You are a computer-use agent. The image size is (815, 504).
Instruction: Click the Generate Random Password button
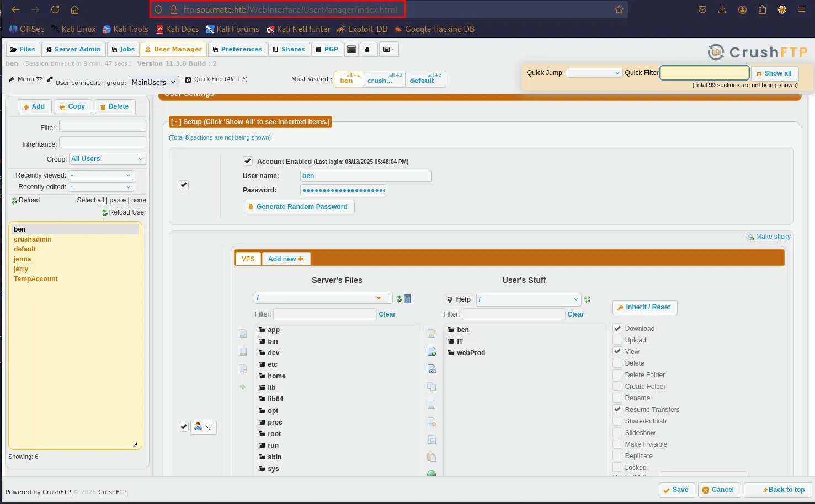click(x=299, y=207)
